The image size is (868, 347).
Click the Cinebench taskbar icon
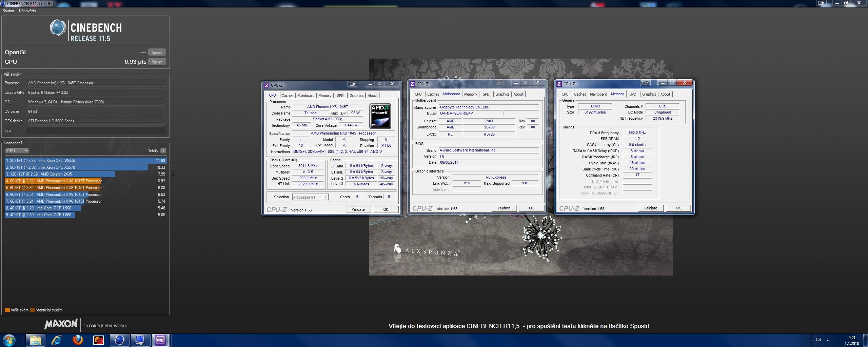(x=119, y=340)
